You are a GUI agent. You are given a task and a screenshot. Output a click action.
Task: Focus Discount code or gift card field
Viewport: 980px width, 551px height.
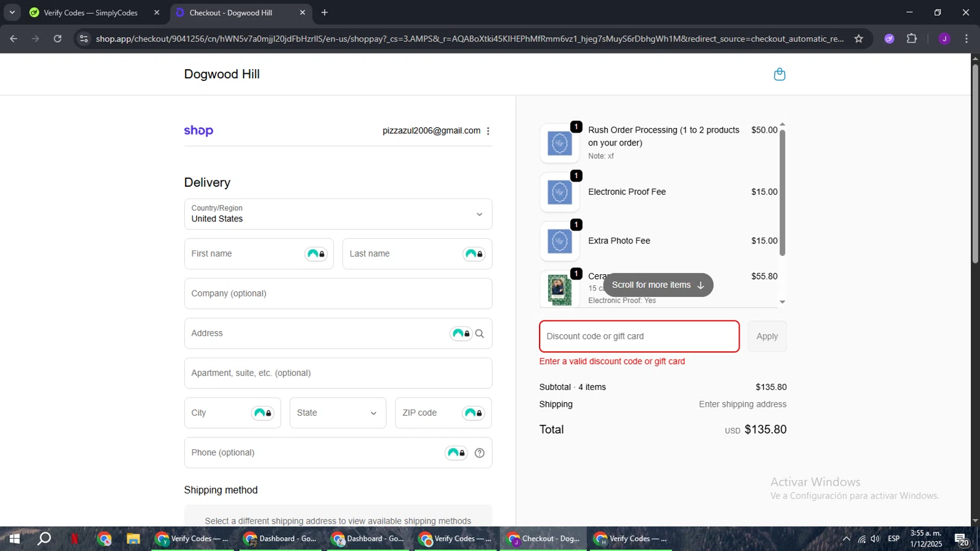pyautogui.click(x=639, y=337)
